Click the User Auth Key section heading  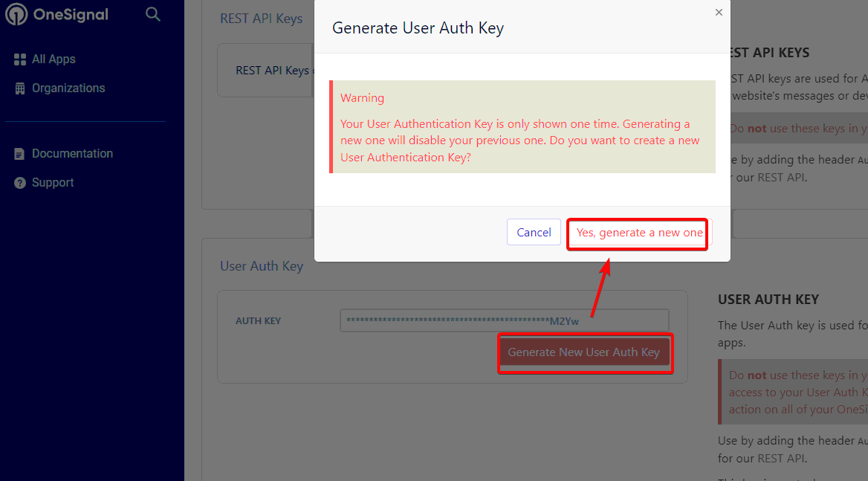pos(262,266)
